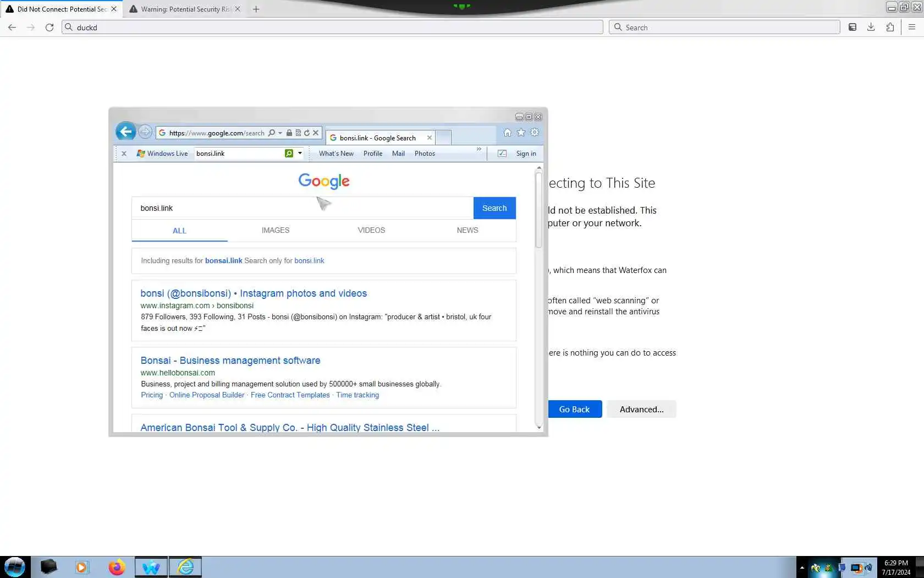Open Photos in Windows Live toolbar
The width and height of the screenshot is (924, 578).
pos(425,154)
